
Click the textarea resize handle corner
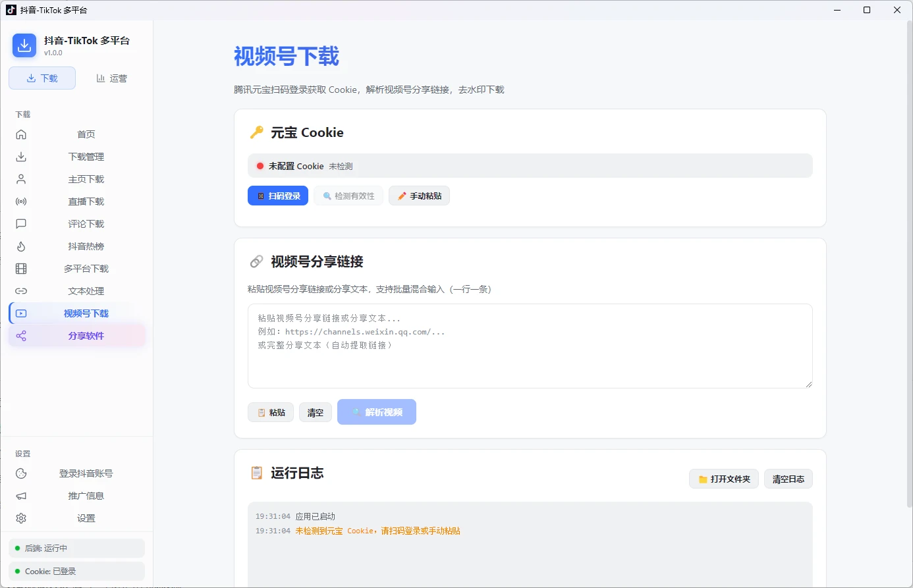[809, 385]
